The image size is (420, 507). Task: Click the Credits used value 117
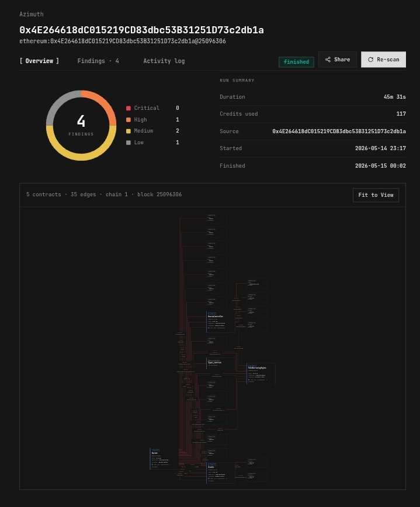coord(401,114)
